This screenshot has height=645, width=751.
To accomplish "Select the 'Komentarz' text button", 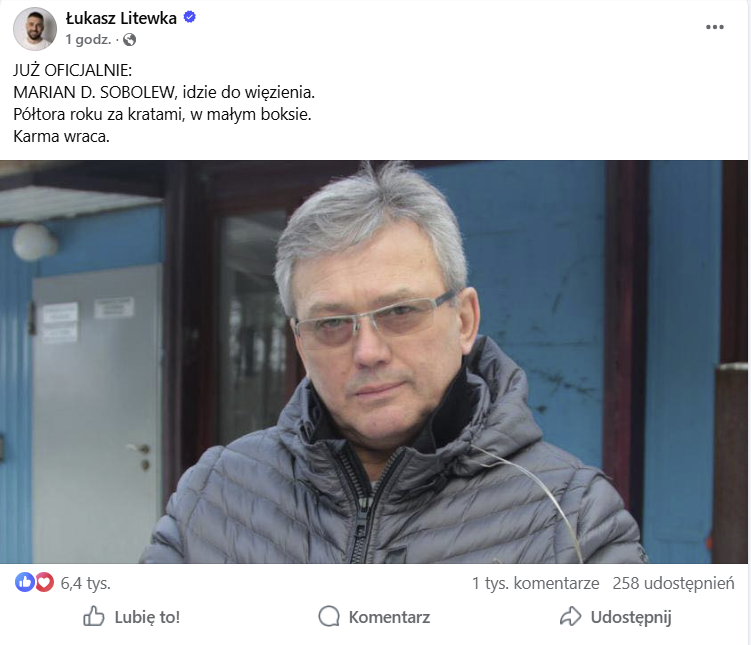I will [389, 617].
